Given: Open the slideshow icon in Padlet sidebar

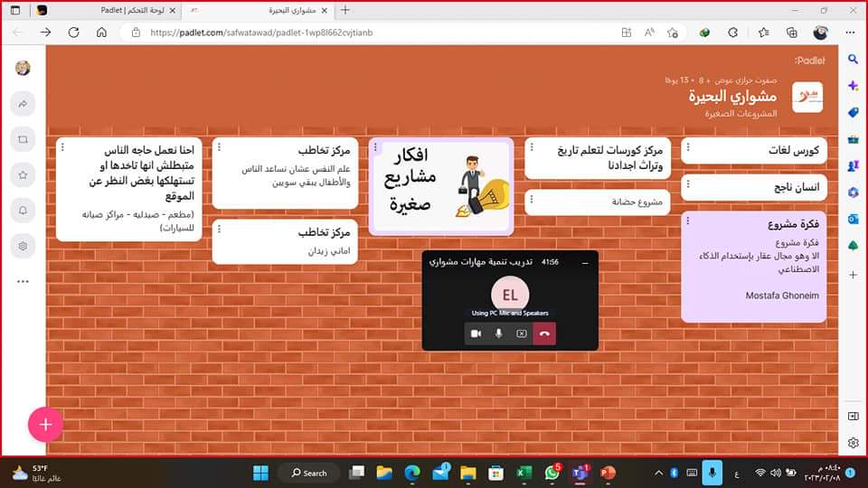Looking at the screenshot, I should [x=23, y=139].
